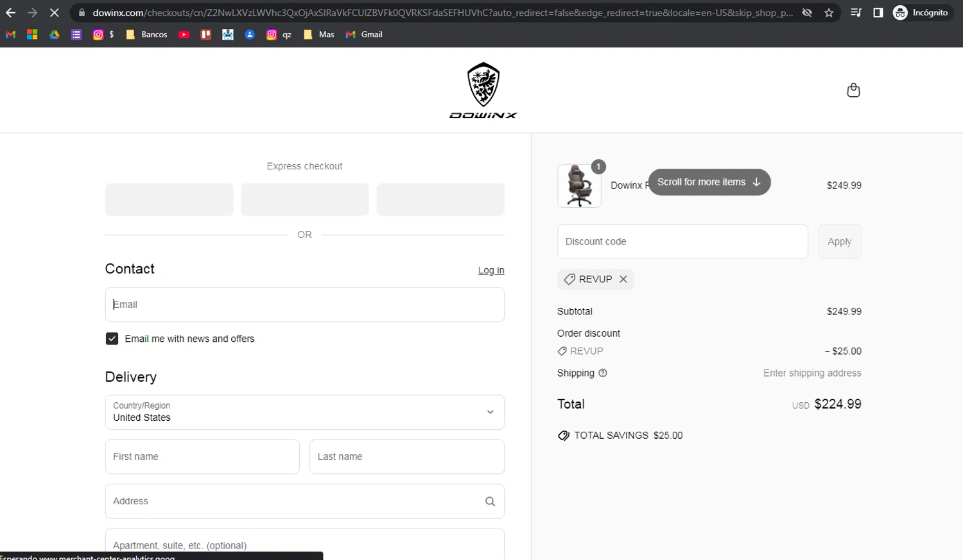Open the side panel icon
Image resolution: width=963 pixels, height=560 pixels.
878,13
